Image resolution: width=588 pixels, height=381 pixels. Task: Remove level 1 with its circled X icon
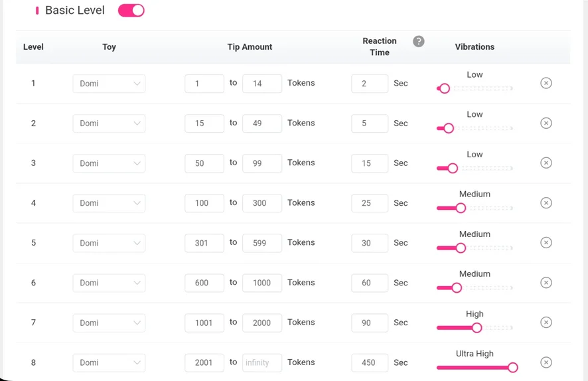point(546,83)
